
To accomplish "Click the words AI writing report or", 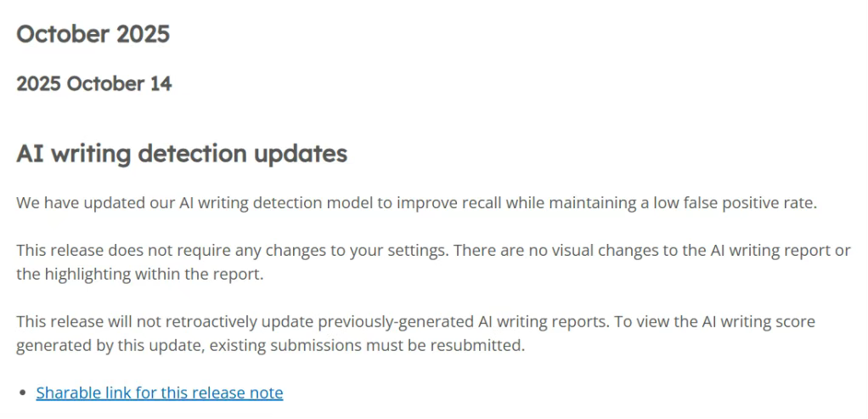I will coord(780,251).
